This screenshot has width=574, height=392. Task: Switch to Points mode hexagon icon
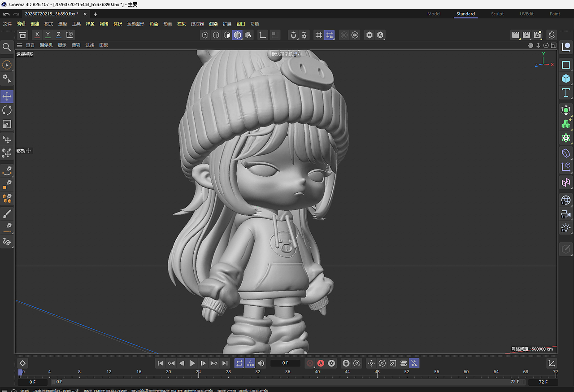(205, 35)
